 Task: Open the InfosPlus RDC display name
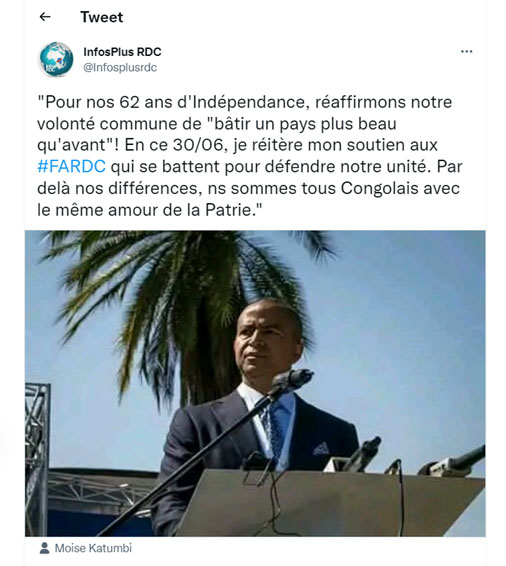click(x=122, y=52)
